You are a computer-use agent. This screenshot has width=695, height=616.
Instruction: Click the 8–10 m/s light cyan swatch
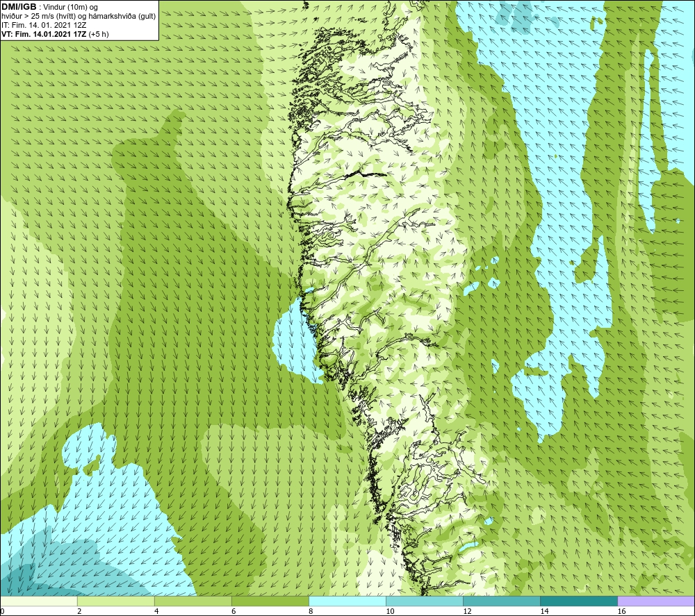pyautogui.click(x=347, y=601)
